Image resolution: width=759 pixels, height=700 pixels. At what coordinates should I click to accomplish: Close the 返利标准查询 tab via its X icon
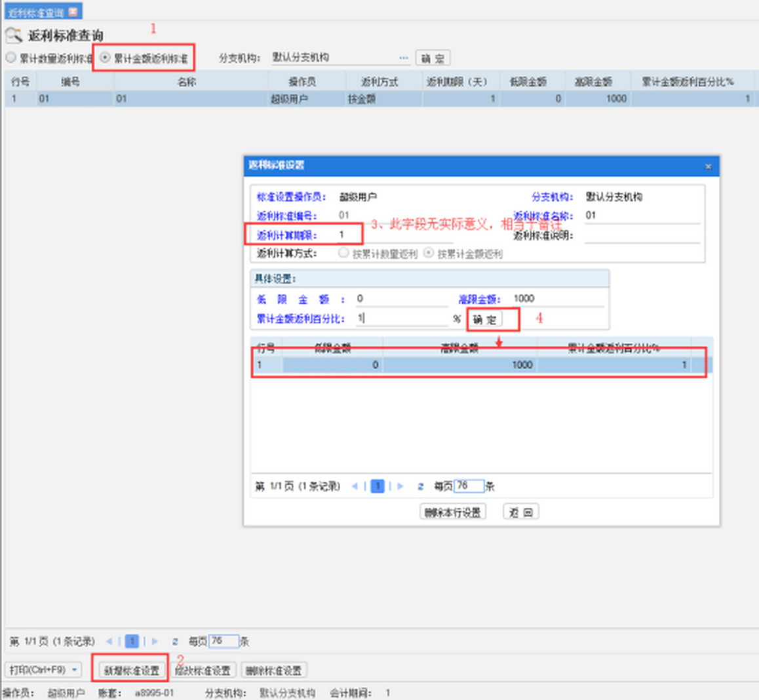[x=73, y=12]
